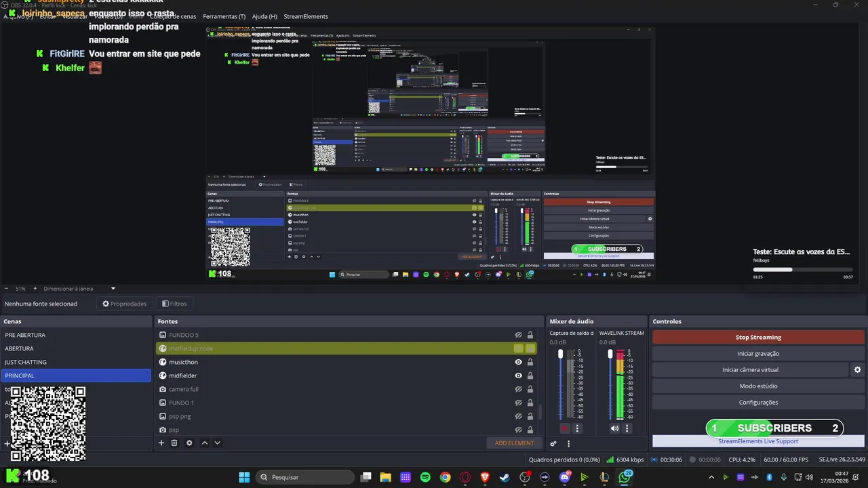The width and height of the screenshot is (868, 488).
Task: Toggle lock on FUNDOO 5 source
Action: click(530, 335)
